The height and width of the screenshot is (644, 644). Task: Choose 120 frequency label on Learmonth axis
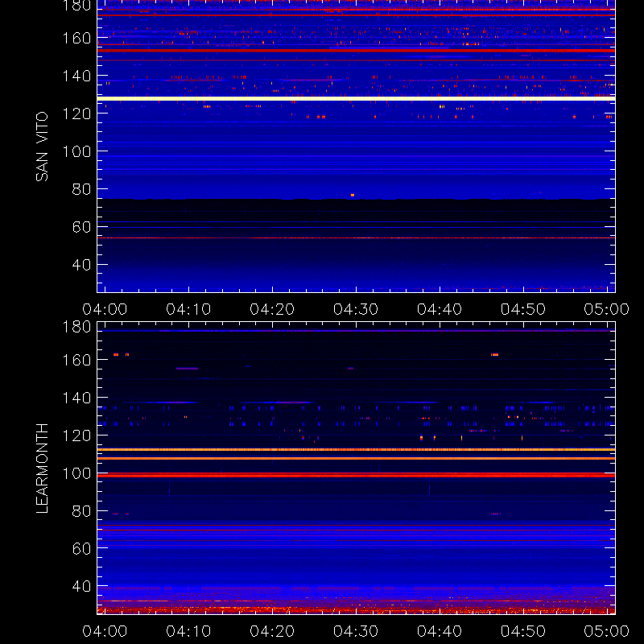pyautogui.click(x=76, y=436)
